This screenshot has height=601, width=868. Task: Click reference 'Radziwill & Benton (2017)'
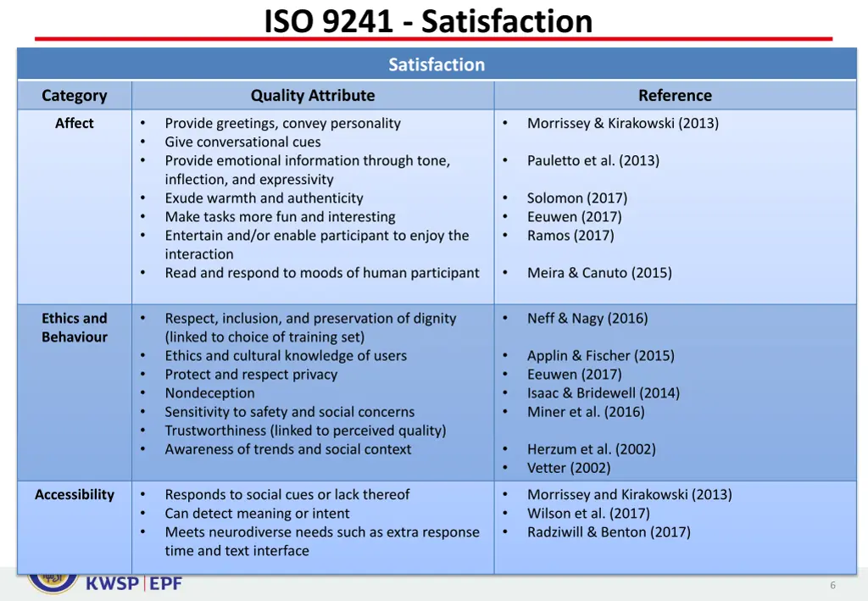(609, 531)
